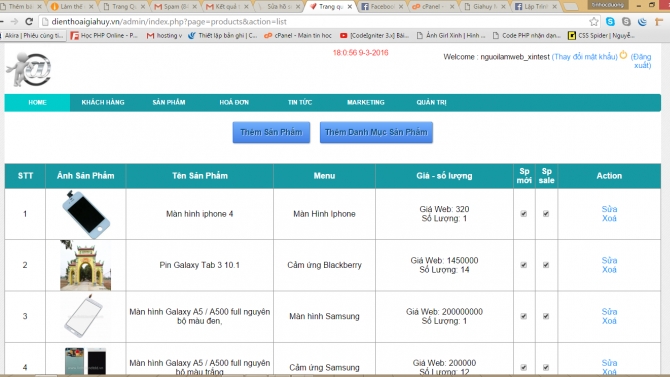Image resolution: width=670 pixels, height=377 pixels.
Task: Click the temple gate product thumbnail
Action: tap(85, 265)
